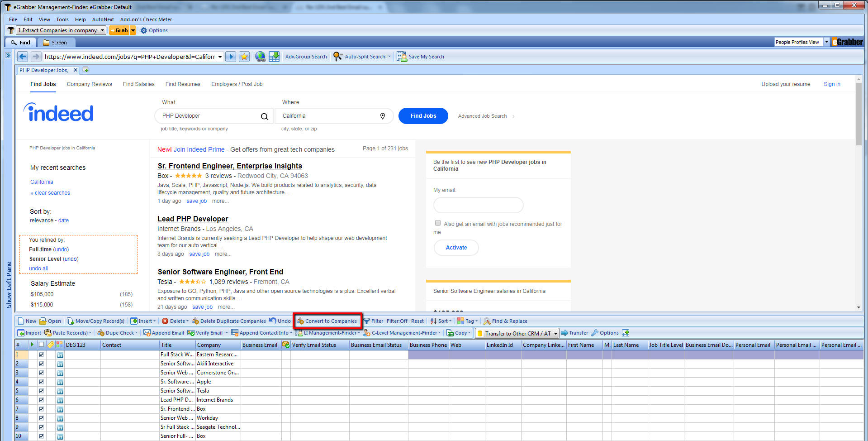Click Move/Copy Record(s) tool
Viewport: 868px width, 441px height.
[96, 321]
